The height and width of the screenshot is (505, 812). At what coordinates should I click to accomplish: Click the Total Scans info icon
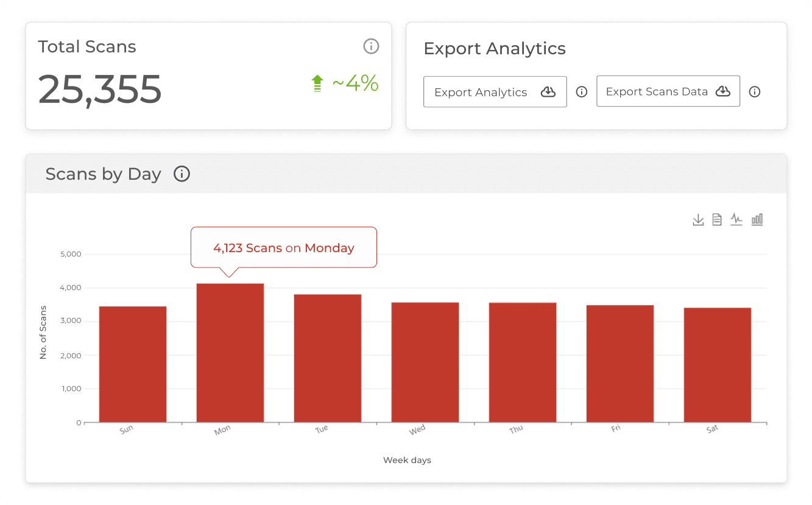coord(371,46)
